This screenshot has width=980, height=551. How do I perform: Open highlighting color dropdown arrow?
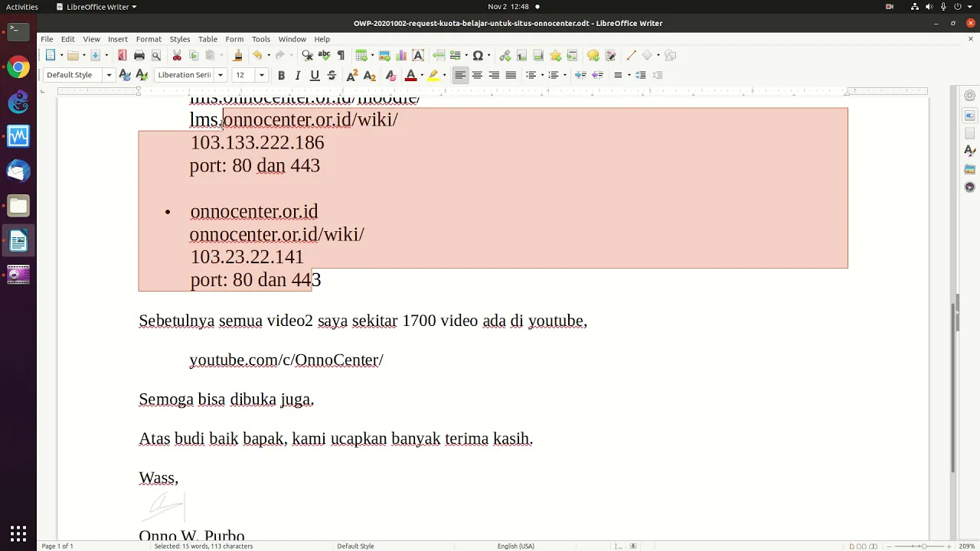pyautogui.click(x=444, y=75)
